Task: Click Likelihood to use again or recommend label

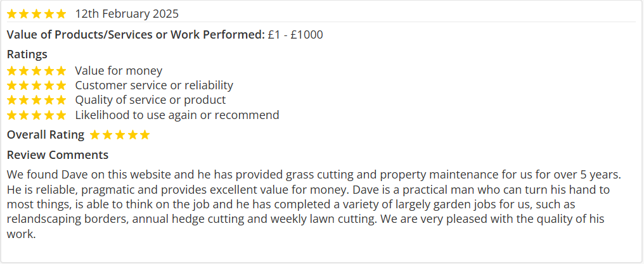Action: tap(177, 115)
